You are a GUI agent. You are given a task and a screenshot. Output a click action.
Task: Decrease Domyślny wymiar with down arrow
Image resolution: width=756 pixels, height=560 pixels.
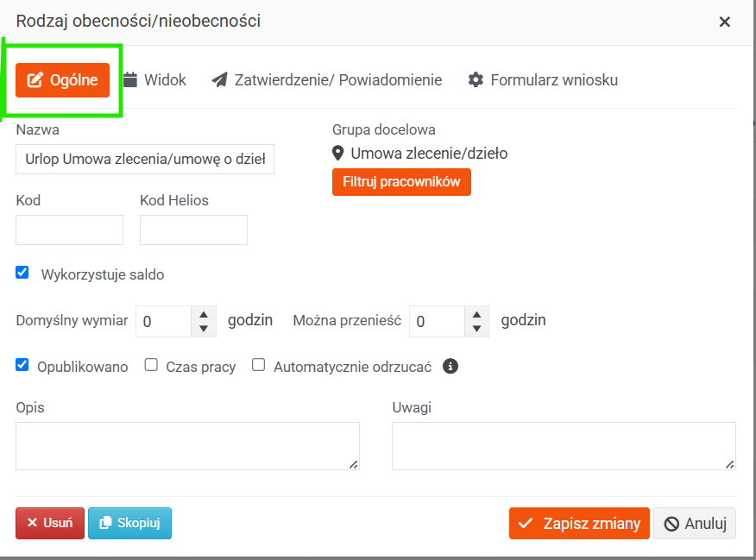click(204, 329)
